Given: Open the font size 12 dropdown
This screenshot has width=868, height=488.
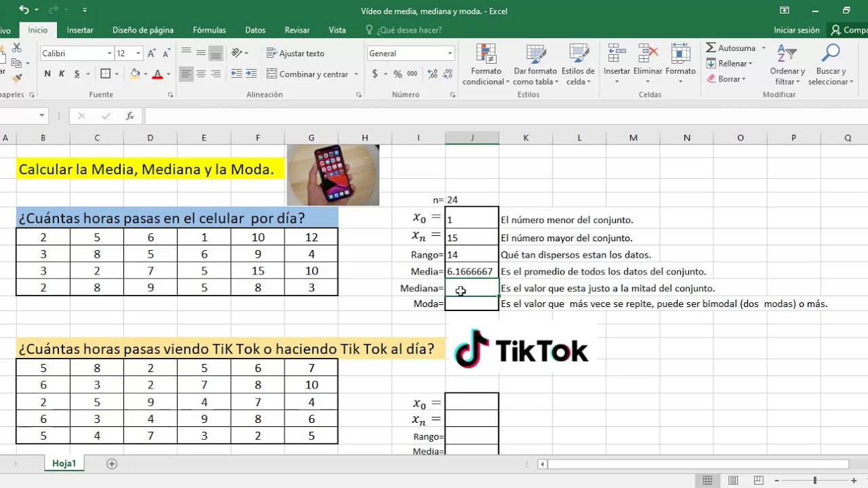Looking at the screenshot, I should point(138,54).
